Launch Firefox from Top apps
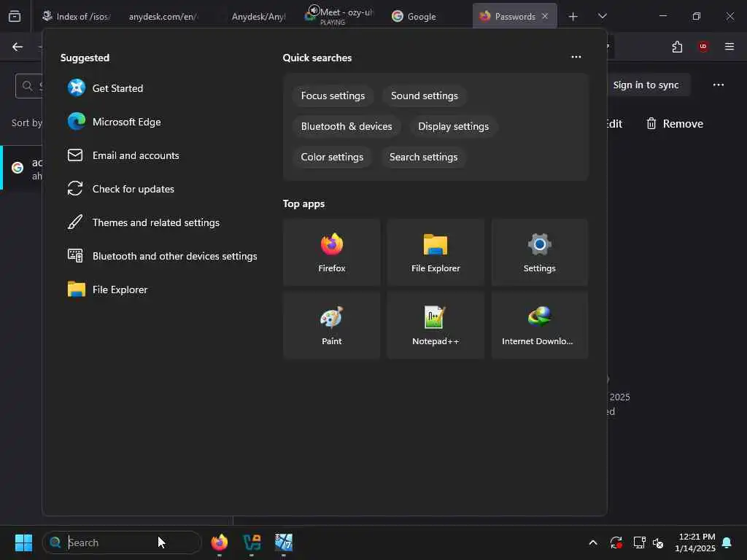Image resolution: width=747 pixels, height=560 pixels. coord(332,252)
